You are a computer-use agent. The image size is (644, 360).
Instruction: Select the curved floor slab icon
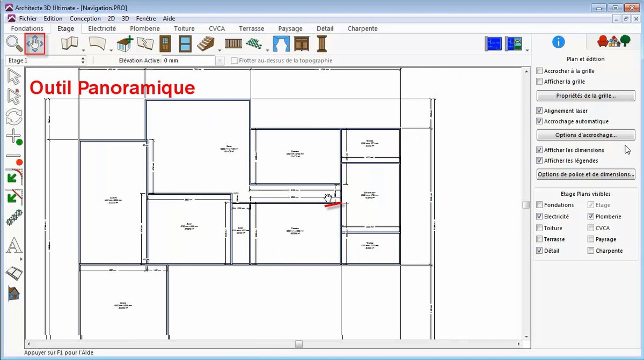[97, 43]
